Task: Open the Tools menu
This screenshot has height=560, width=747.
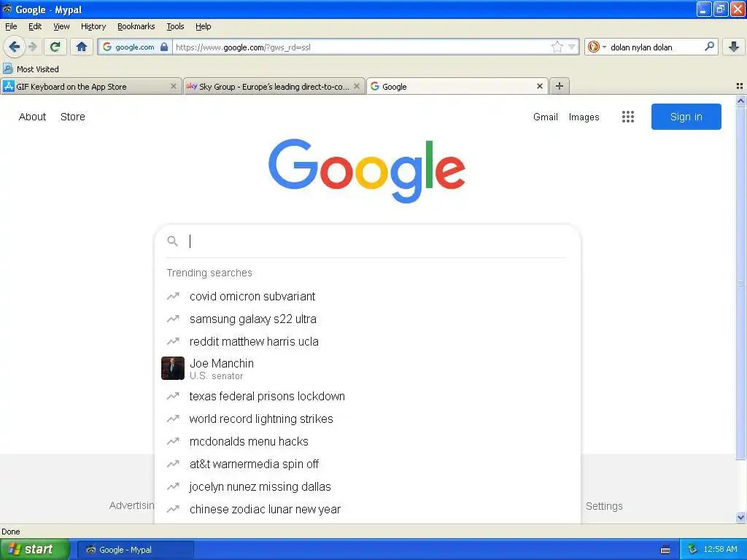Action: coord(175,26)
